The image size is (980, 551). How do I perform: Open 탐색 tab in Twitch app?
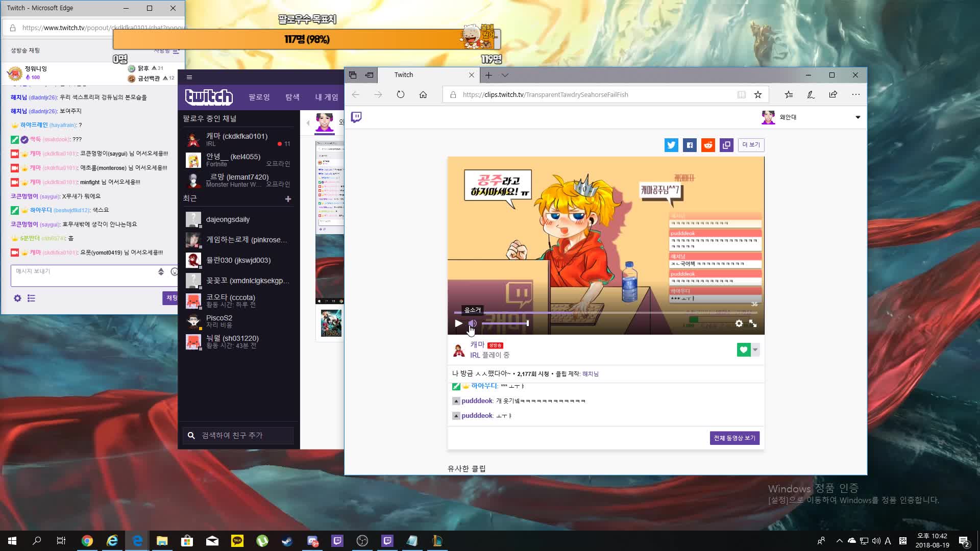292,97
